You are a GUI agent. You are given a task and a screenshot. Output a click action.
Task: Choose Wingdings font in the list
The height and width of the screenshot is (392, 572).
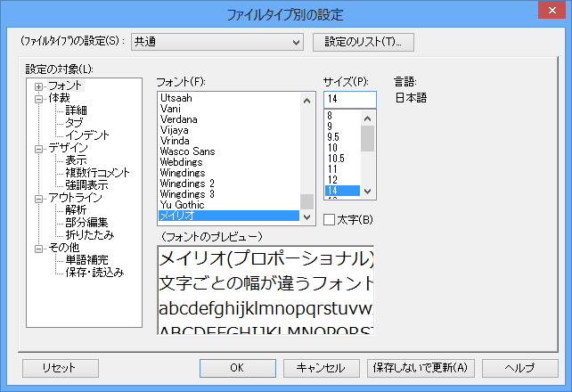tap(229, 173)
